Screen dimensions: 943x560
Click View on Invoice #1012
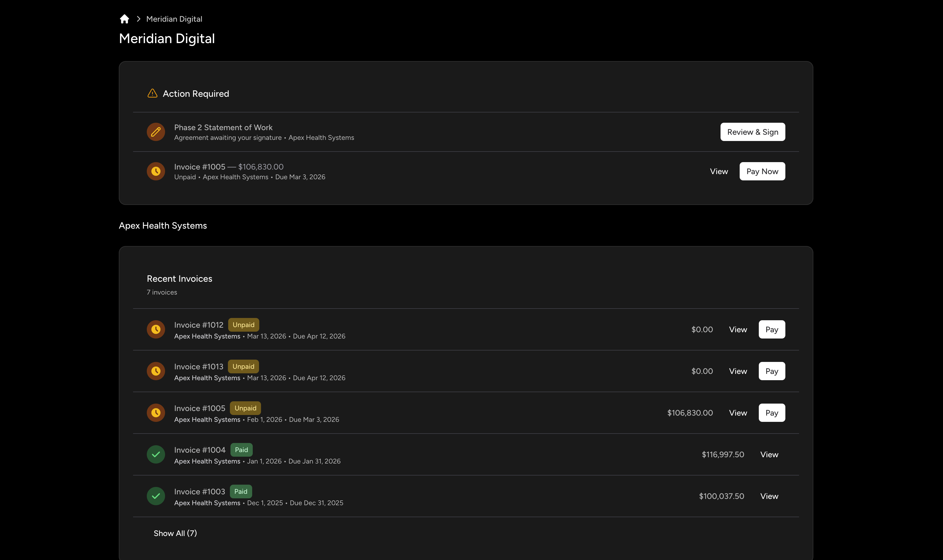click(738, 329)
